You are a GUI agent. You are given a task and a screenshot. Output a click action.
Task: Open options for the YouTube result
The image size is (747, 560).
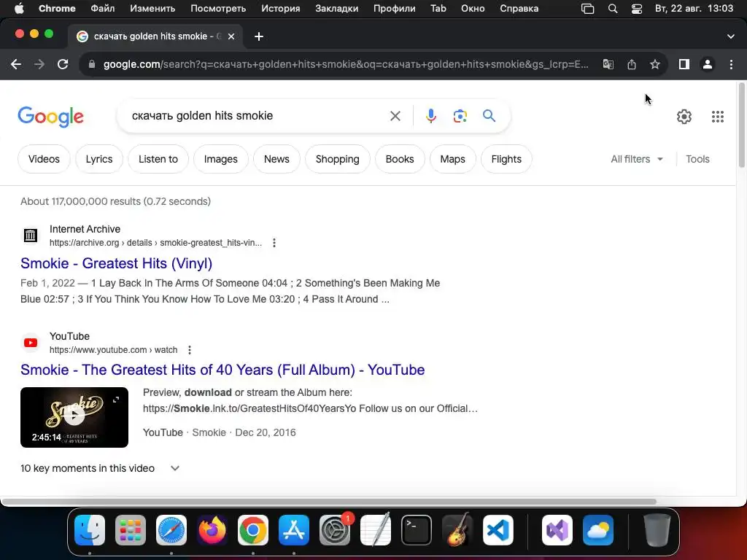190,350
